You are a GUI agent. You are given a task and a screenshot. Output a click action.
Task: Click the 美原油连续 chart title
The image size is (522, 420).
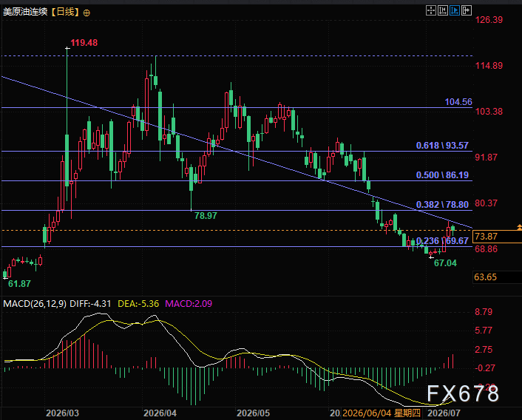click(x=26, y=13)
